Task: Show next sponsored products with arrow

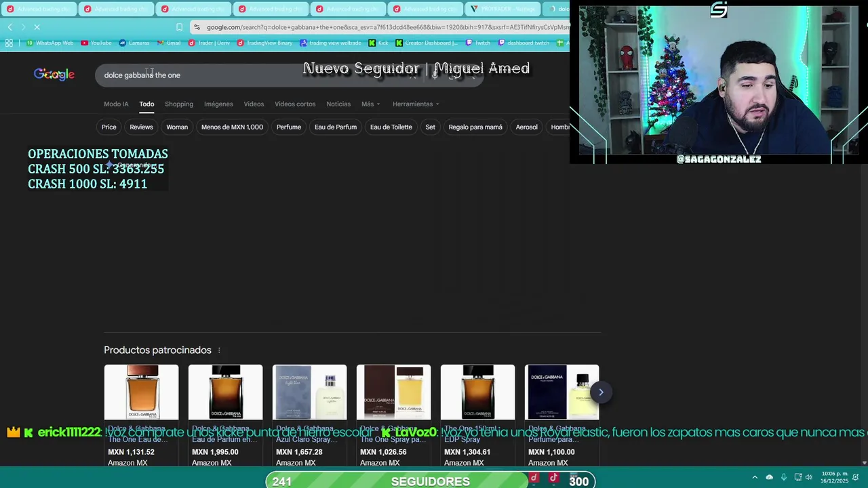Action: tap(601, 392)
